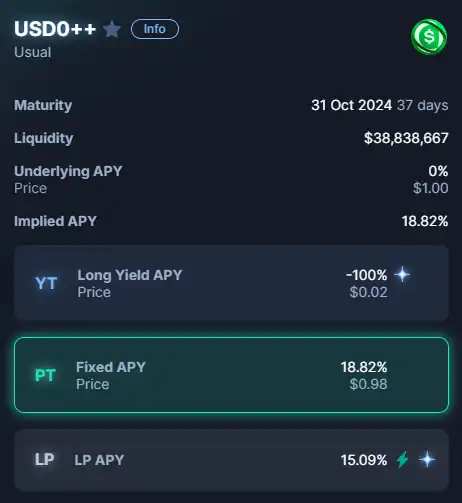This screenshot has height=503, width=462.
Task: Click the USD0++ market title
Action: coord(55,29)
